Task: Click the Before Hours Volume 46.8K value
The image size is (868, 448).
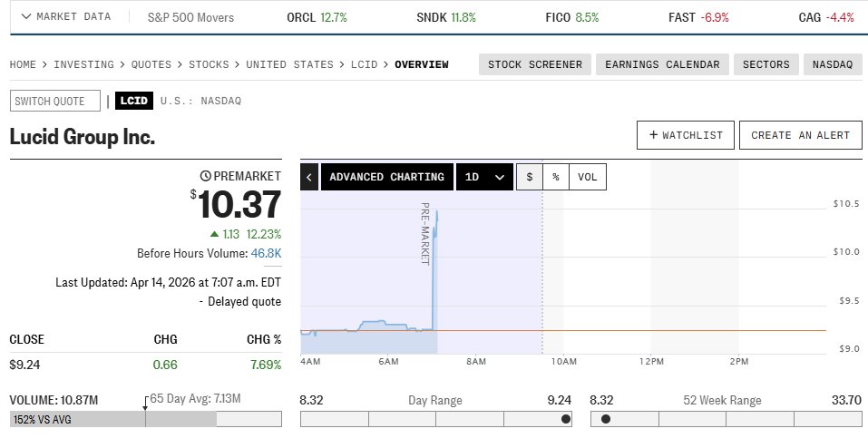Action: click(266, 254)
